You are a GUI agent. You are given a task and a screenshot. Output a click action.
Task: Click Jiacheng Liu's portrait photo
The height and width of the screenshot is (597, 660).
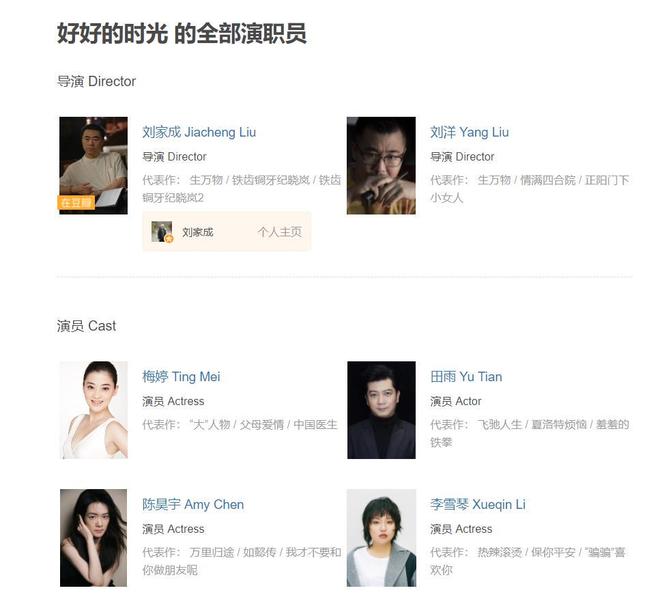point(93,165)
